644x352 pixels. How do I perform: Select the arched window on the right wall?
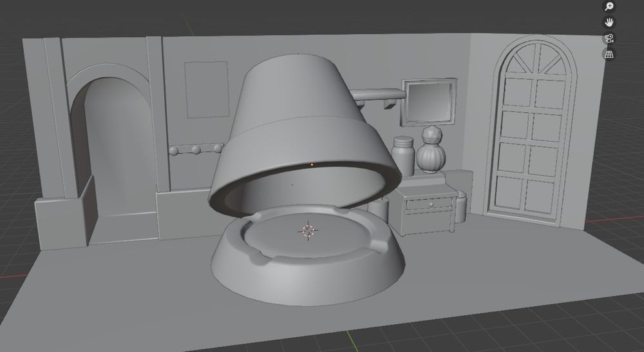[530, 130]
